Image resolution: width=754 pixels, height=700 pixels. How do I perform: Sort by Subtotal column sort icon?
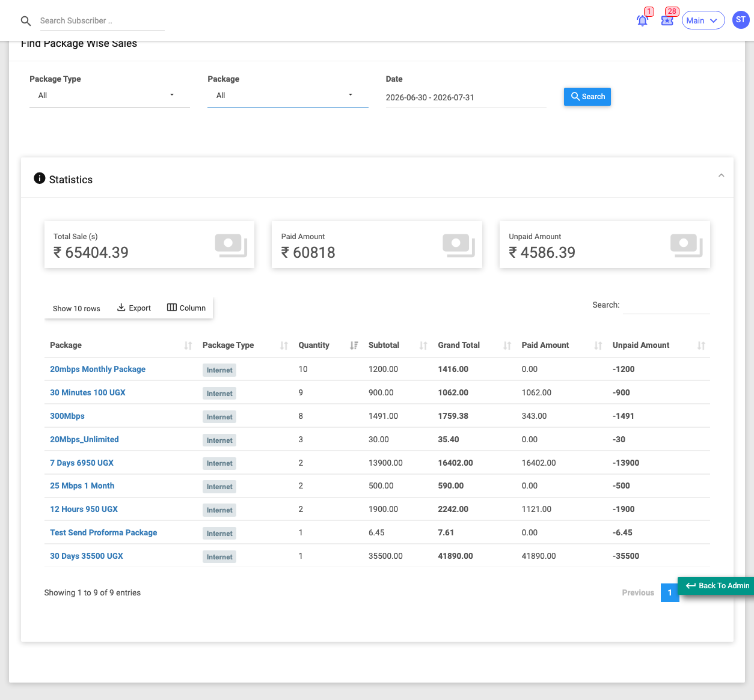tap(423, 345)
